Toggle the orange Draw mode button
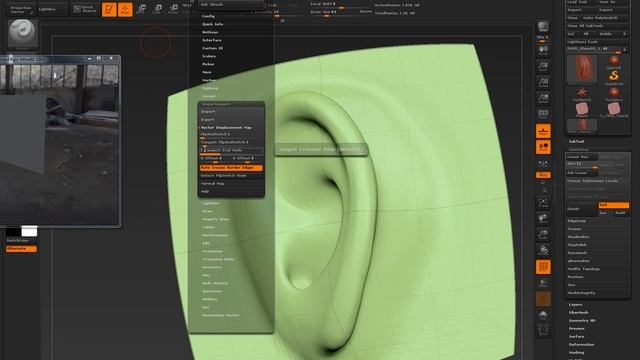This screenshot has width=640, height=360. (x=125, y=9)
